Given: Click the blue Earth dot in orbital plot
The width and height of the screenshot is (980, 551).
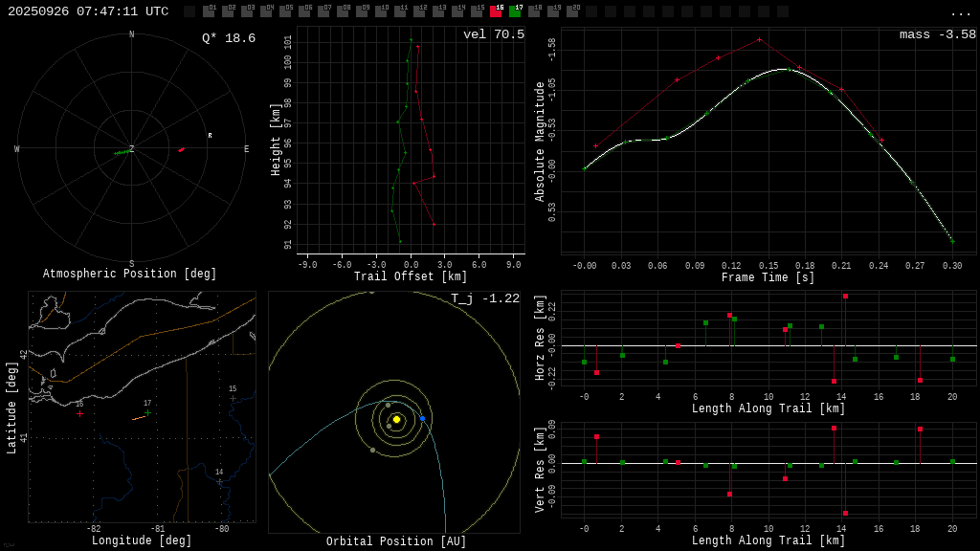Looking at the screenshot, I should (x=422, y=419).
